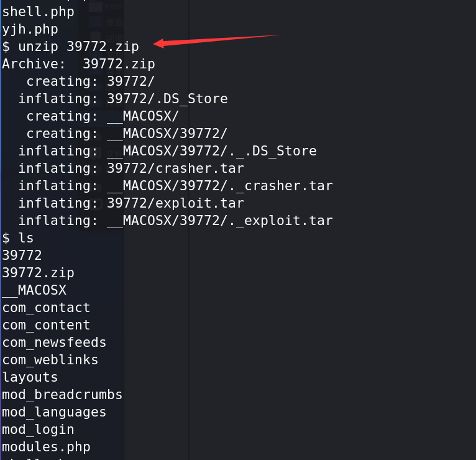
Task: Click the modules.php listing entry
Action: (46, 447)
